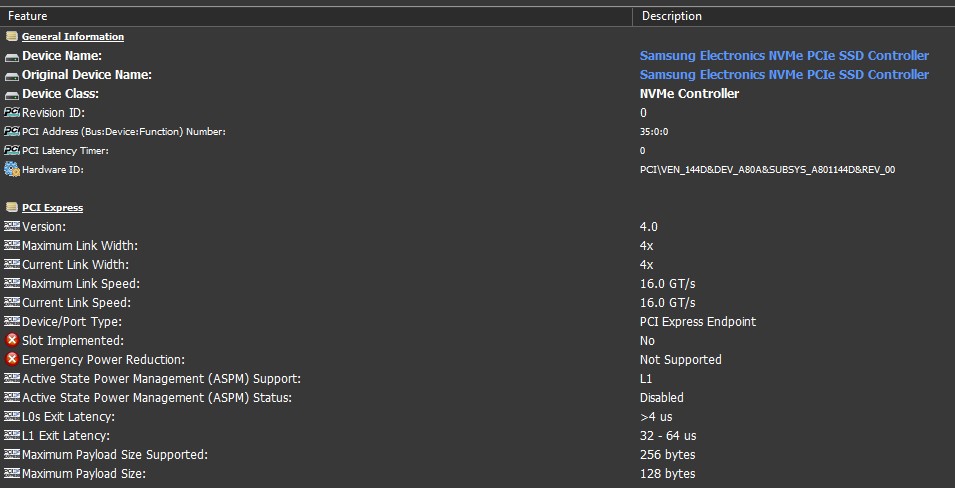This screenshot has width=955, height=488.
Task: Click the icon beside Maximum Payload Size row
Action: (12, 473)
